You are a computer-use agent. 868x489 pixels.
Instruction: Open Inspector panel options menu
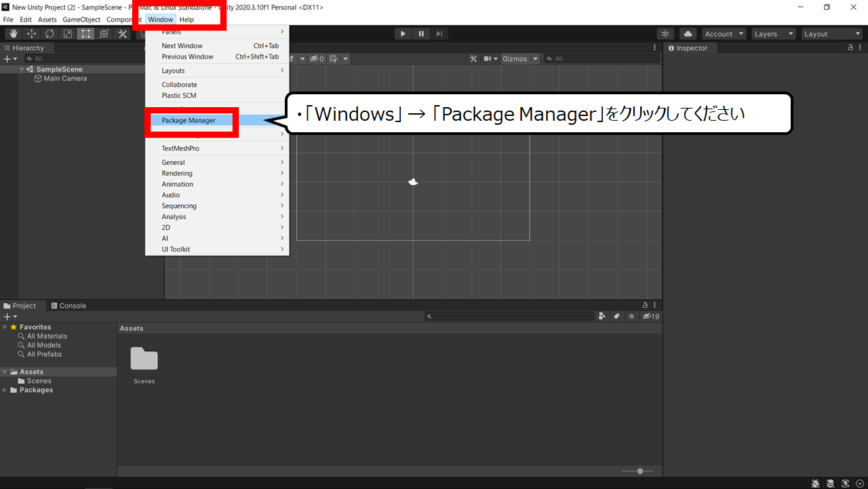[x=860, y=47]
